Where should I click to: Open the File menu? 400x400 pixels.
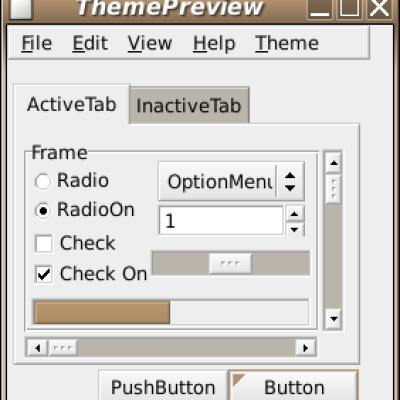(x=37, y=43)
